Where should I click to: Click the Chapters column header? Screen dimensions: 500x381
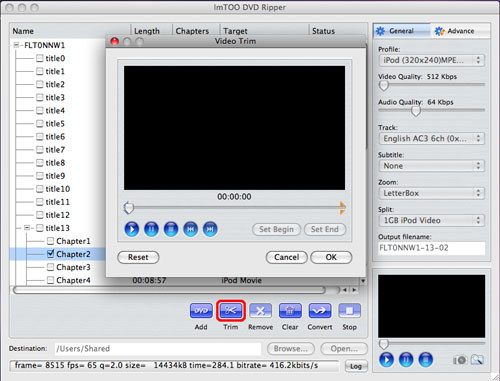pyautogui.click(x=196, y=31)
